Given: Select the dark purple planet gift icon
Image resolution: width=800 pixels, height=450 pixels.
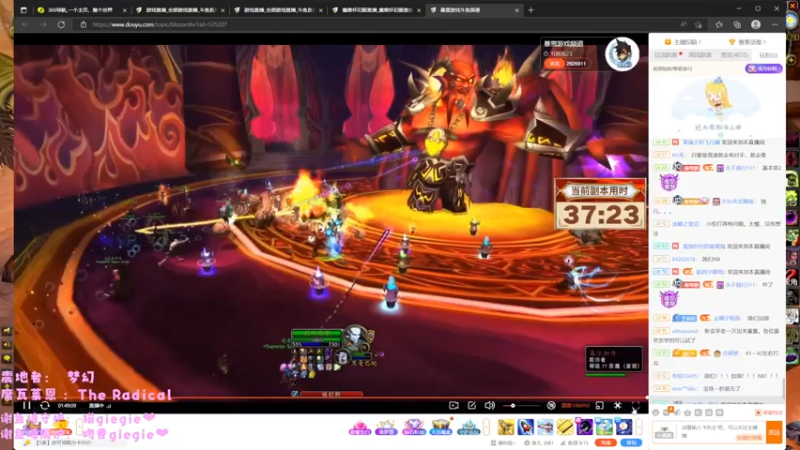Looking at the screenshot, I should pos(584,427).
